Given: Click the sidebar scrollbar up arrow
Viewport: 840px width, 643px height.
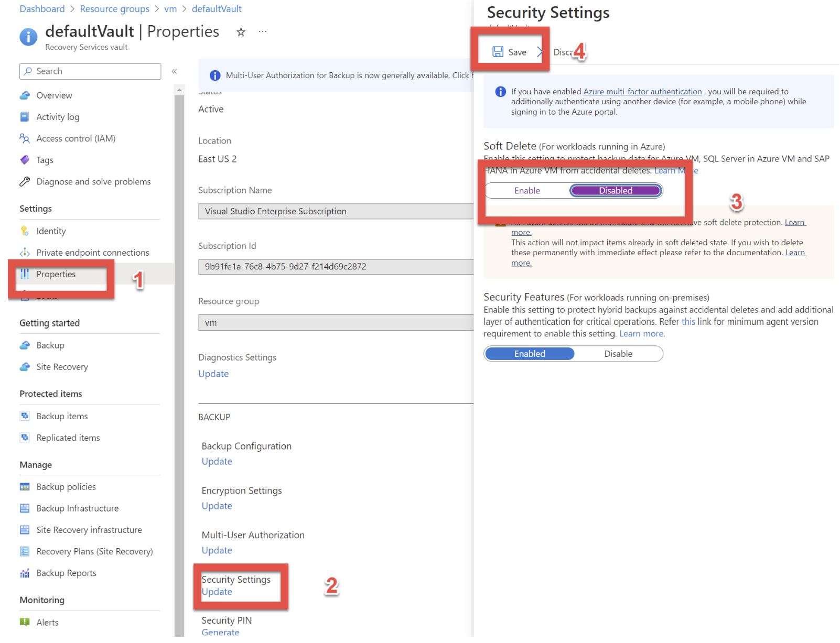Looking at the screenshot, I should pyautogui.click(x=179, y=90).
